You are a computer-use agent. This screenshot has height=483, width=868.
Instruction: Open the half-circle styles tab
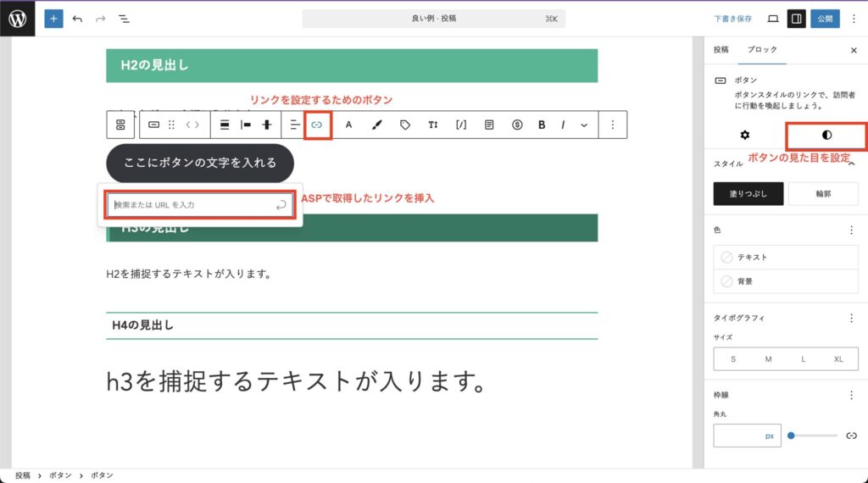tap(826, 136)
